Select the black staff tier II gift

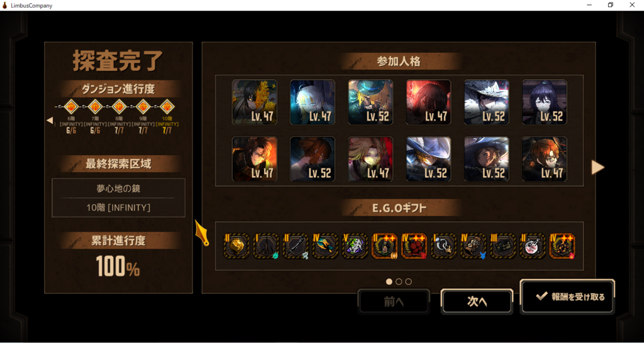click(x=296, y=246)
